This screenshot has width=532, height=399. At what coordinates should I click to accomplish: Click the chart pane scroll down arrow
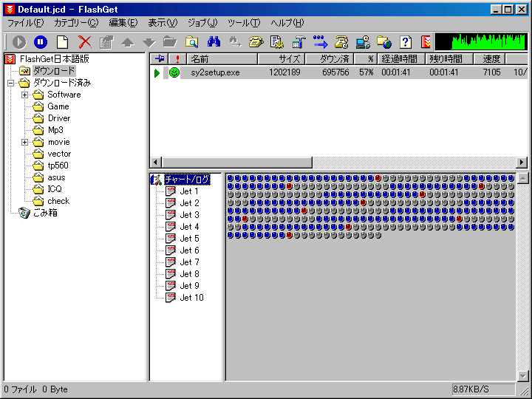pos(523,375)
